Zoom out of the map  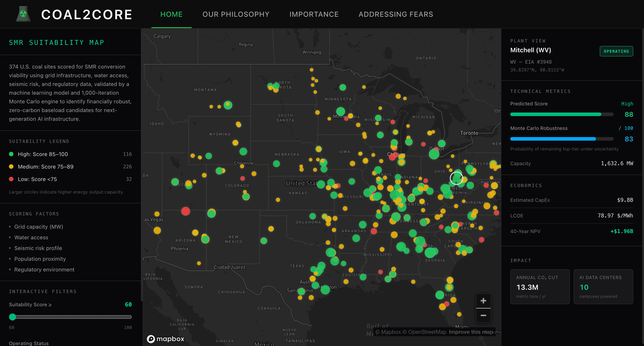pyautogui.click(x=483, y=316)
